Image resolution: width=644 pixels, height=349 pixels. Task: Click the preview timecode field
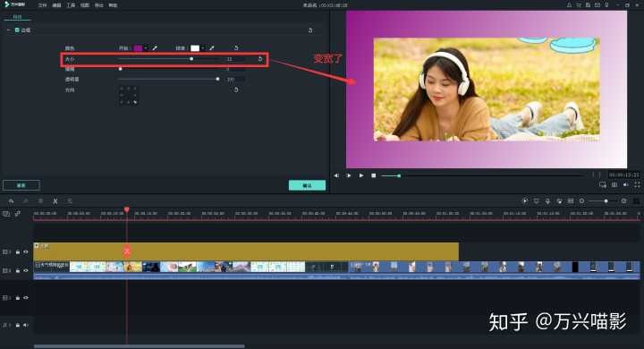pos(624,175)
